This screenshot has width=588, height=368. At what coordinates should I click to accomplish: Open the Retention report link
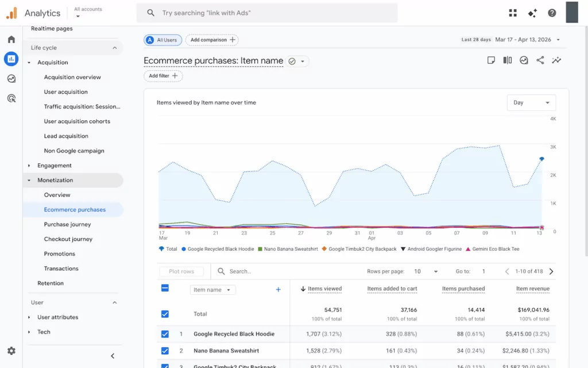click(51, 283)
